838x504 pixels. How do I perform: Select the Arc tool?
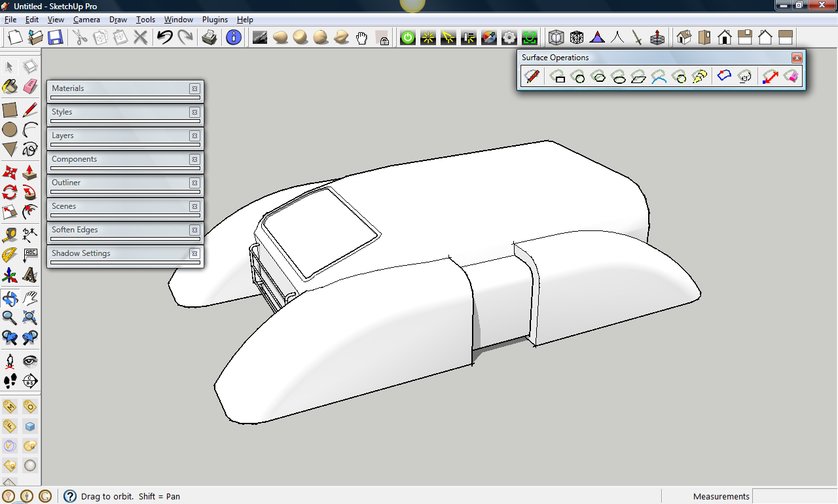(x=30, y=130)
